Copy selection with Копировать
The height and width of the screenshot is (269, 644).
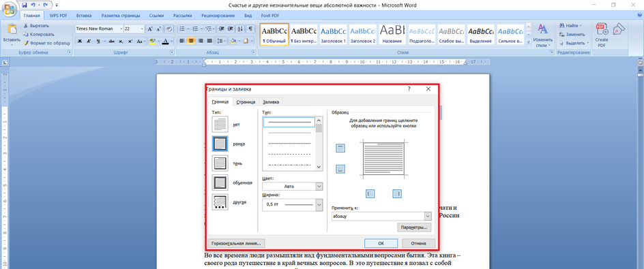point(39,34)
